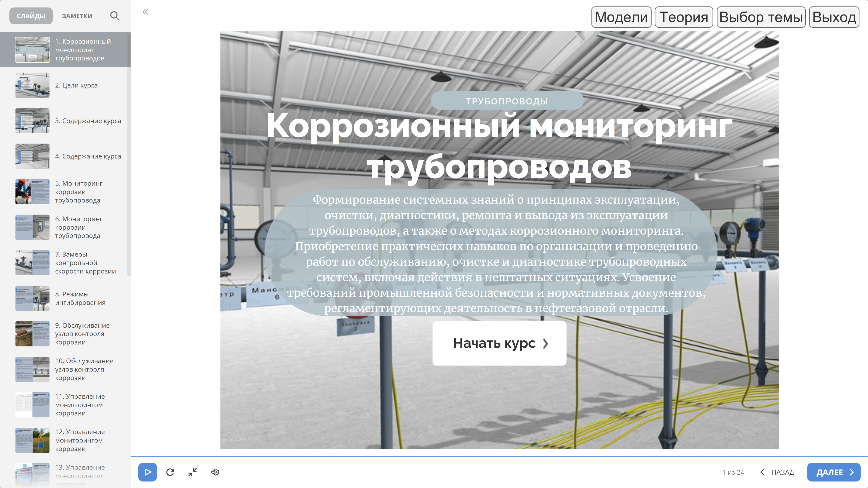The height and width of the screenshot is (488, 868).
Task: Click the slide list vertical scrollbar
Action: click(129, 155)
